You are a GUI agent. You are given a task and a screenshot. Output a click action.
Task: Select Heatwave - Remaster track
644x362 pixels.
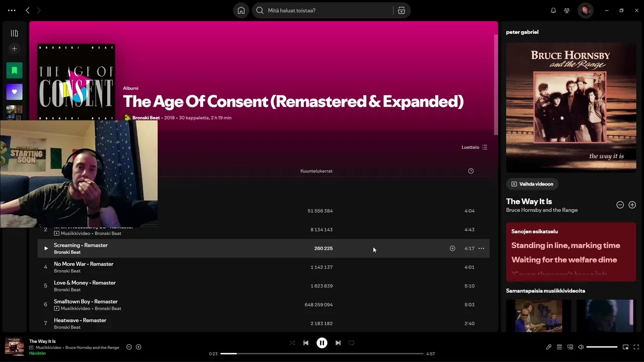tap(264, 323)
